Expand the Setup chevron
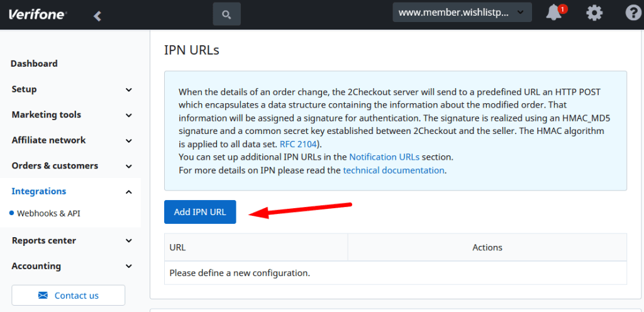The width and height of the screenshot is (644, 312). click(x=129, y=89)
